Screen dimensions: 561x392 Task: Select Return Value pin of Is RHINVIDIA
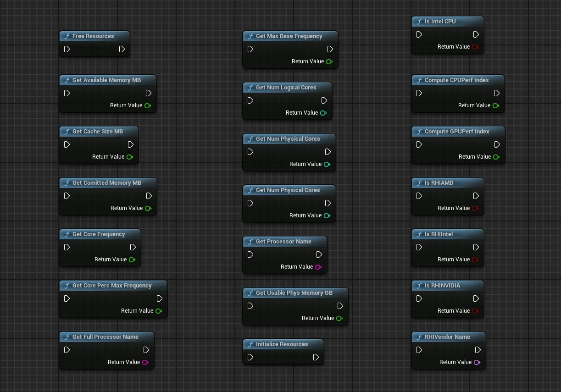pyautogui.click(x=475, y=311)
